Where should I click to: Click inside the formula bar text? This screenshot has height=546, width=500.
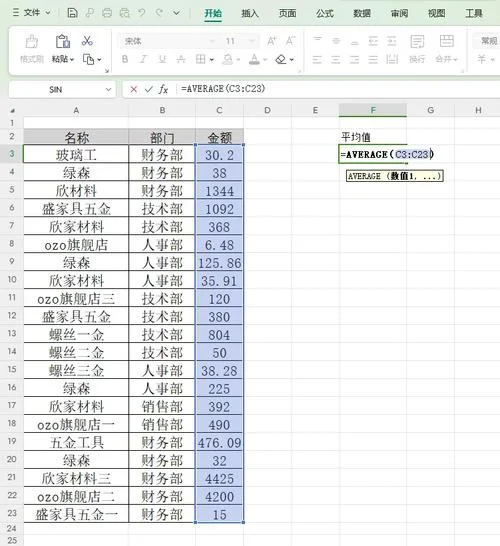[223, 89]
